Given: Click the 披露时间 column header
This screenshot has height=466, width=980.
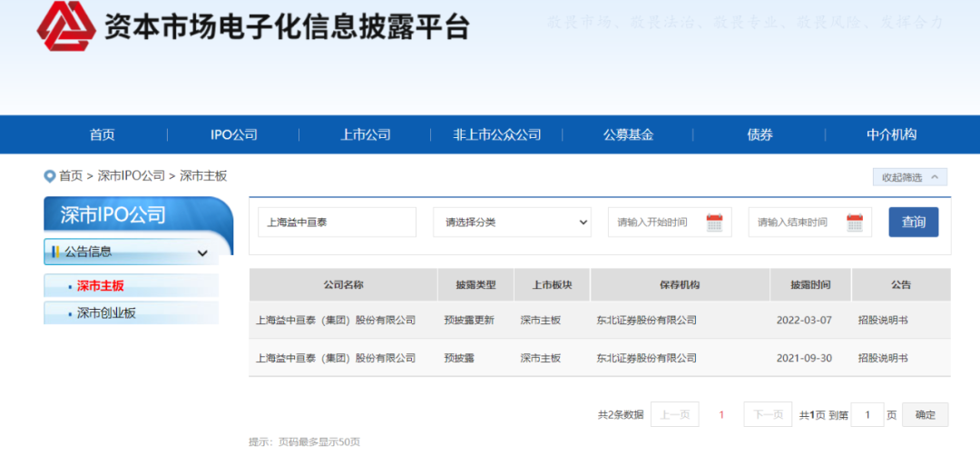Looking at the screenshot, I should point(810,284).
